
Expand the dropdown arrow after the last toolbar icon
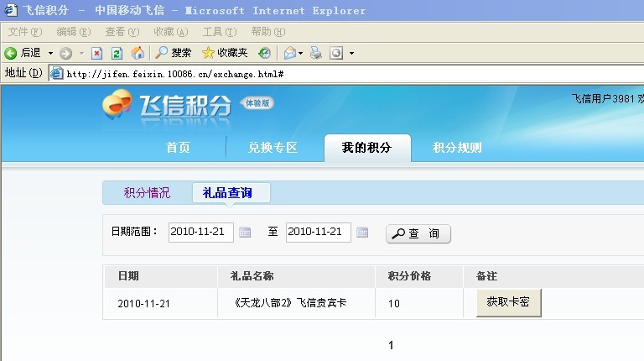pos(351,54)
